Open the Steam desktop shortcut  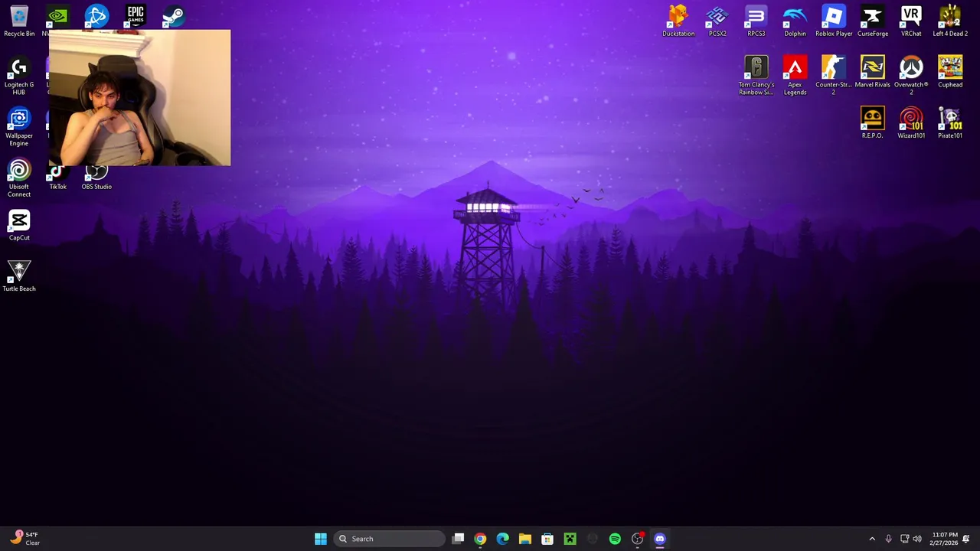coord(174,16)
